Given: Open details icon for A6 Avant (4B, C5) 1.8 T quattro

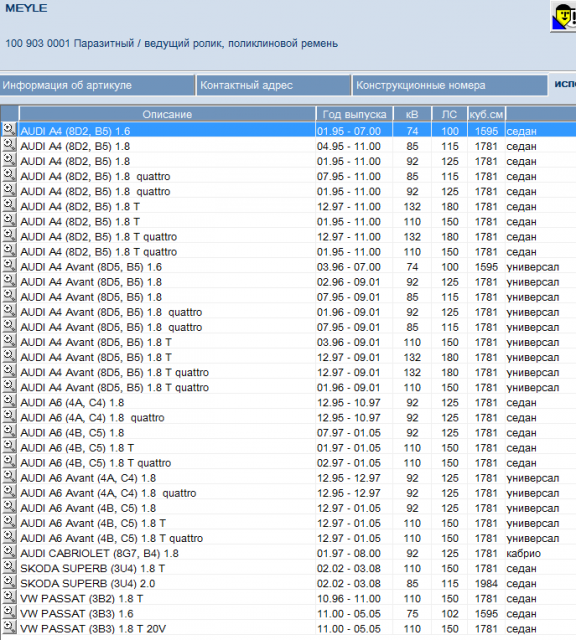Looking at the screenshot, I should tap(9, 538).
